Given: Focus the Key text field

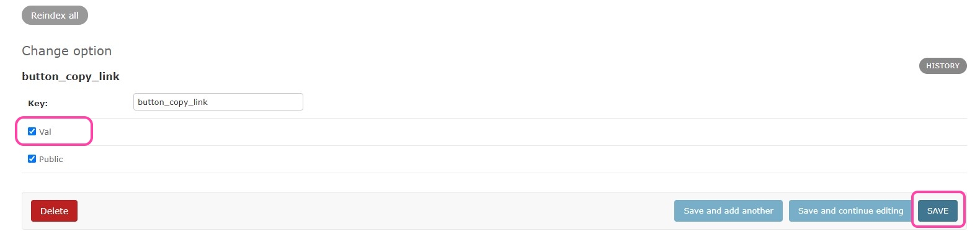Looking at the screenshot, I should pyautogui.click(x=218, y=102).
